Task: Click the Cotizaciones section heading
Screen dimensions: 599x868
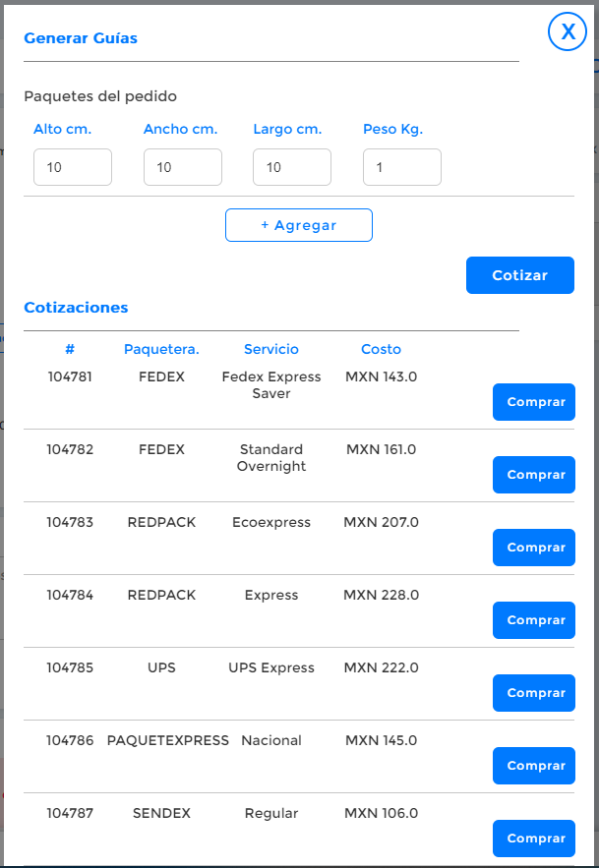Action: (76, 308)
